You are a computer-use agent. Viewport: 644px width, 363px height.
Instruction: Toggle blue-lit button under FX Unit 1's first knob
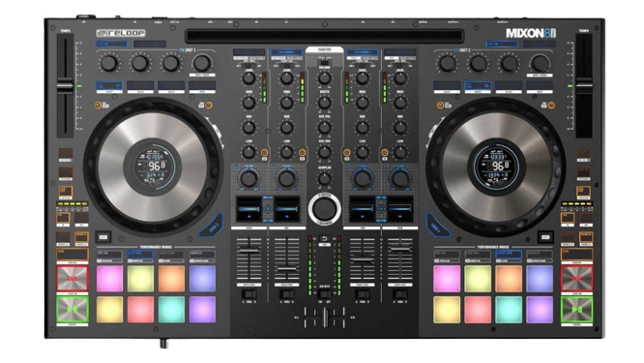coord(109,85)
